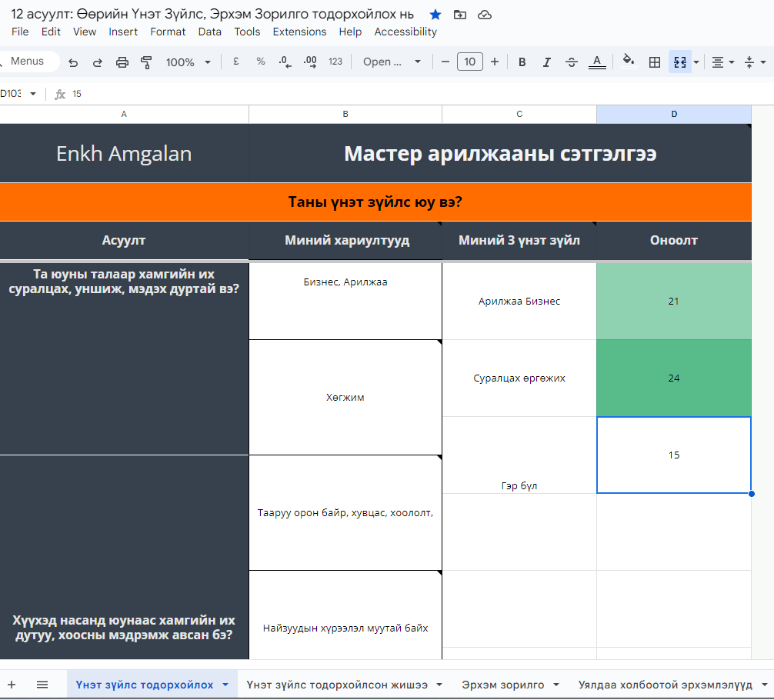This screenshot has width=774, height=700.
Task: Open Үнэт зүйлс тодорхойлсон жишээ tab arrow
Action: (439, 685)
